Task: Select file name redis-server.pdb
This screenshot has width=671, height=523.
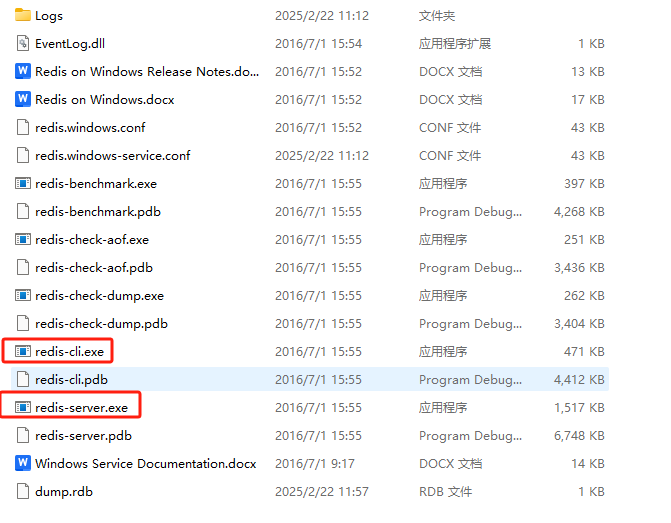Action: (83, 436)
